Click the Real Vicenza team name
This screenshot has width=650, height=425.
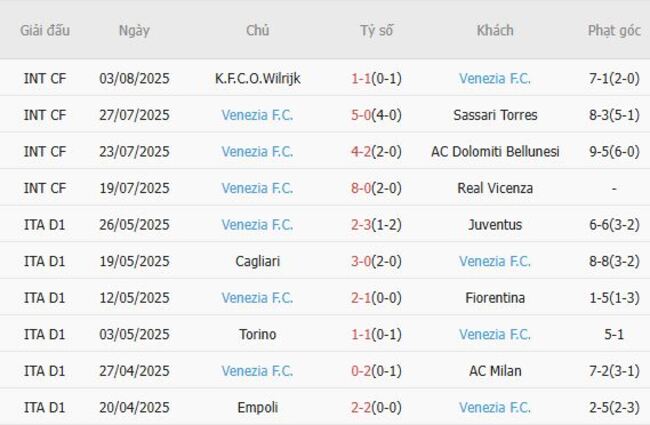click(x=495, y=188)
